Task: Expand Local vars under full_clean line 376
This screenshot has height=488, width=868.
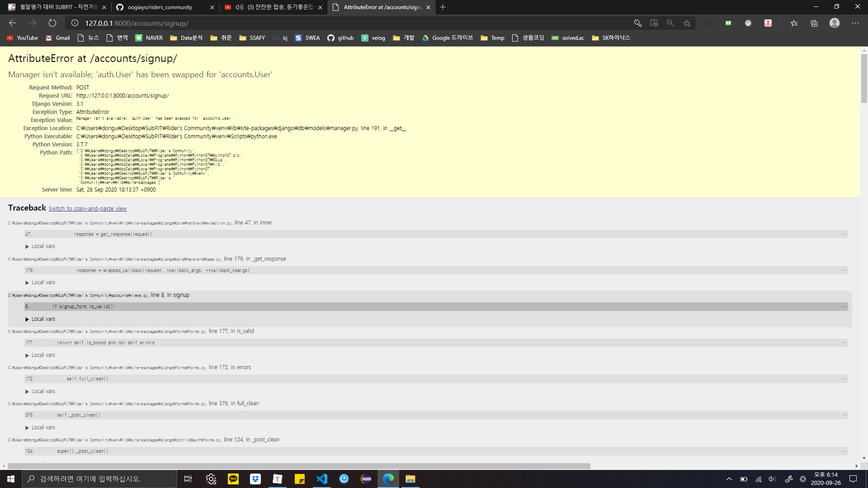Action: coord(41,427)
